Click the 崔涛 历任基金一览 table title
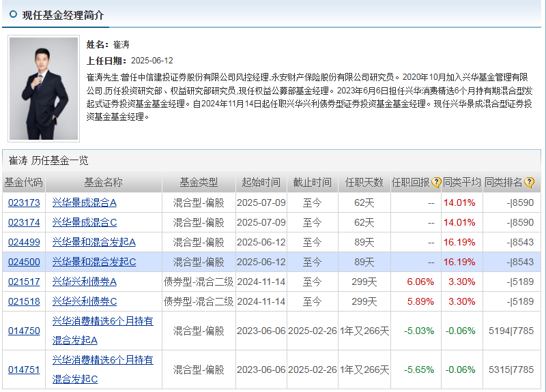 click(x=48, y=160)
